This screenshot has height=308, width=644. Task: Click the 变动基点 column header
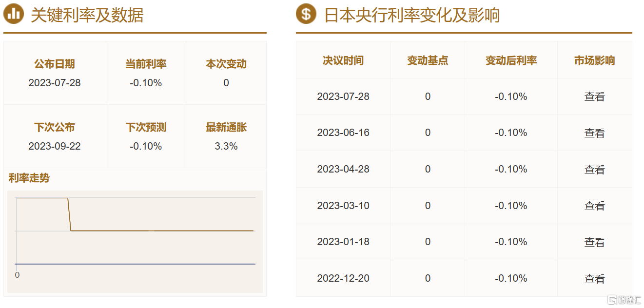tap(428, 60)
